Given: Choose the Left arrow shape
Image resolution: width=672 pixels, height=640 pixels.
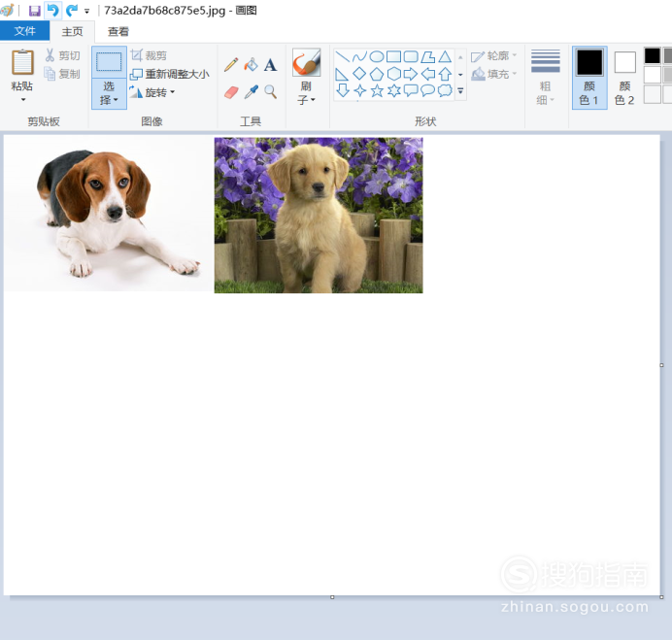Looking at the screenshot, I should click(427, 74).
